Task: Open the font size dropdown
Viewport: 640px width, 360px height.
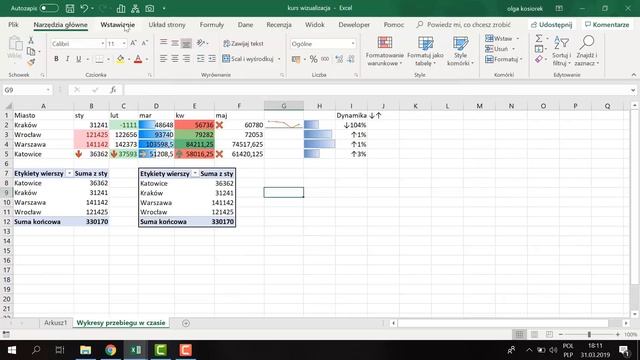Action: coord(124,44)
